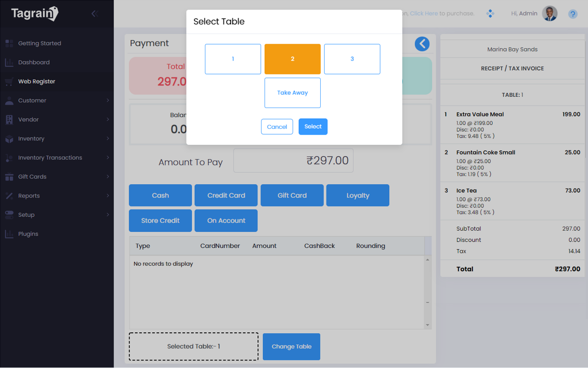Collapse the sidebar using the double chevron
This screenshot has width=588, height=368.
coord(94,13)
